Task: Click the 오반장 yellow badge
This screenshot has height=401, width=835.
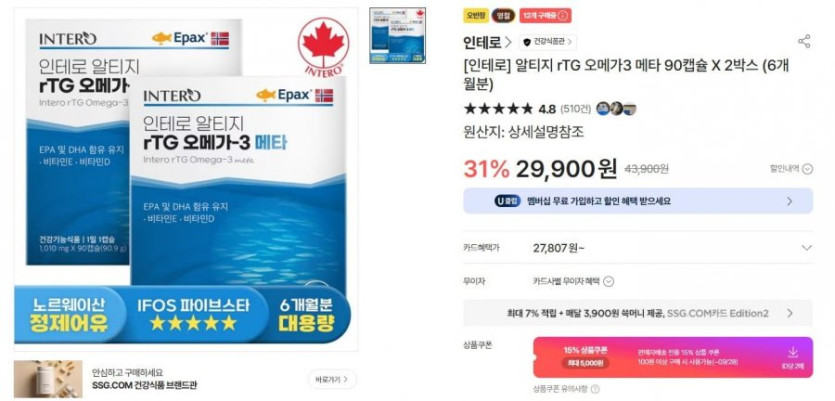Action: 475,15
